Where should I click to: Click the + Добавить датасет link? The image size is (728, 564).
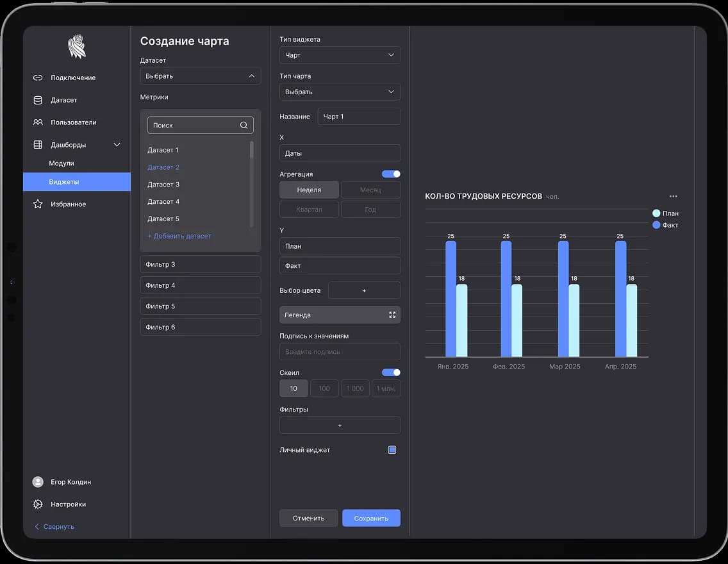[179, 236]
